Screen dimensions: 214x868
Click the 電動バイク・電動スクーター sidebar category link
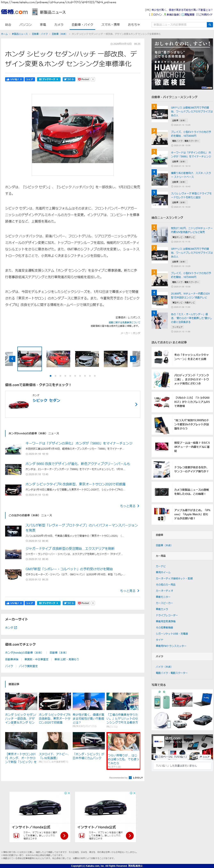(171, 673)
